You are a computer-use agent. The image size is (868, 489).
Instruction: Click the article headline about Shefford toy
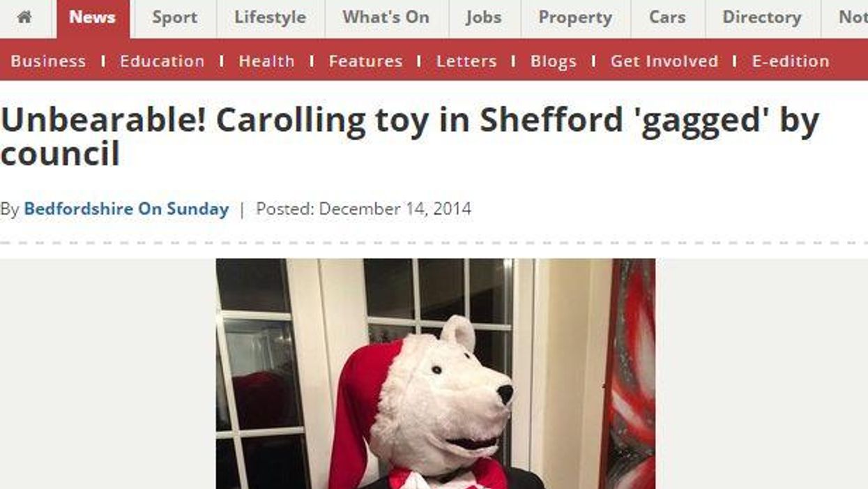coord(410,137)
